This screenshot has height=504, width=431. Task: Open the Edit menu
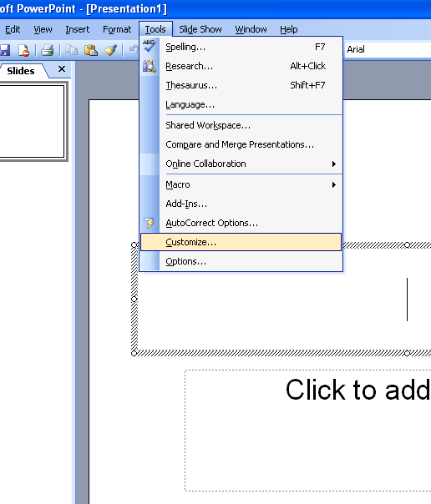coord(13,29)
